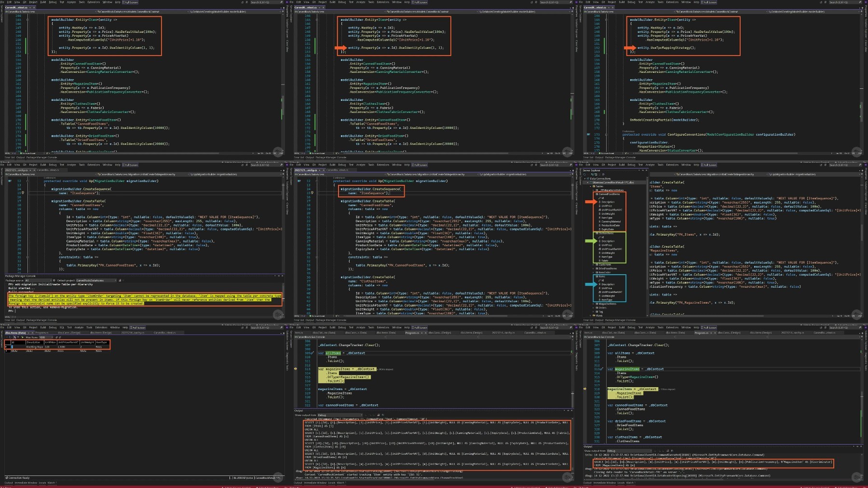Viewport: 868px width, 488px height.
Task: Click Add to Source Control in dbo.Items window
Action: point(237,487)
